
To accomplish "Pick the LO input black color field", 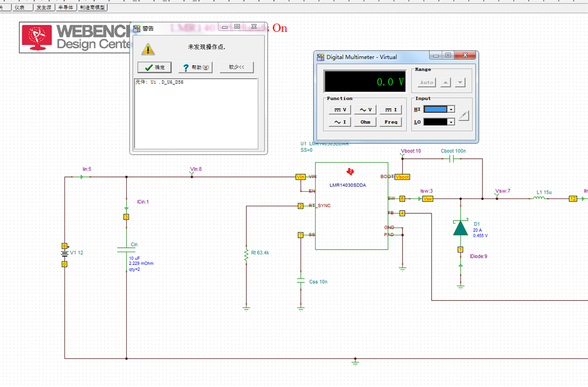I will [436, 122].
